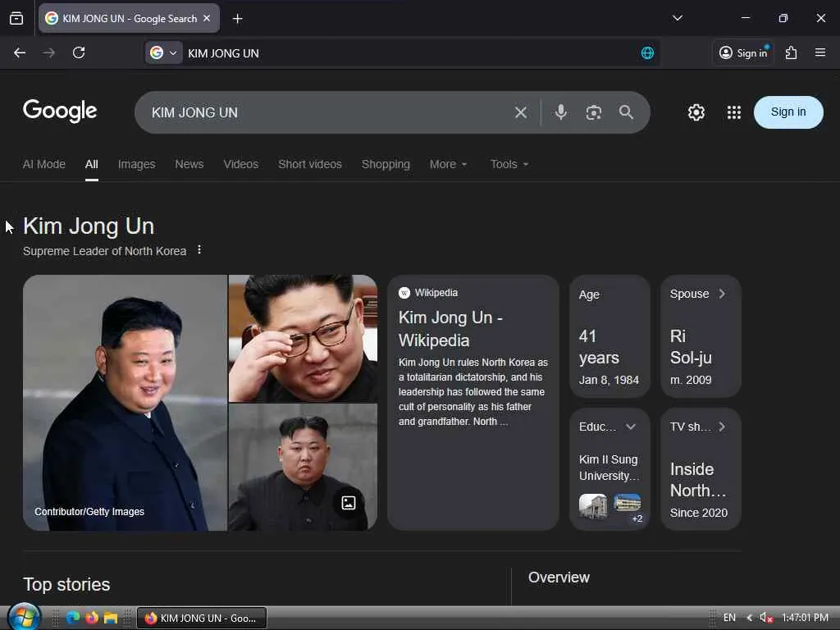
Task: Switch to News results tab
Action: click(189, 164)
